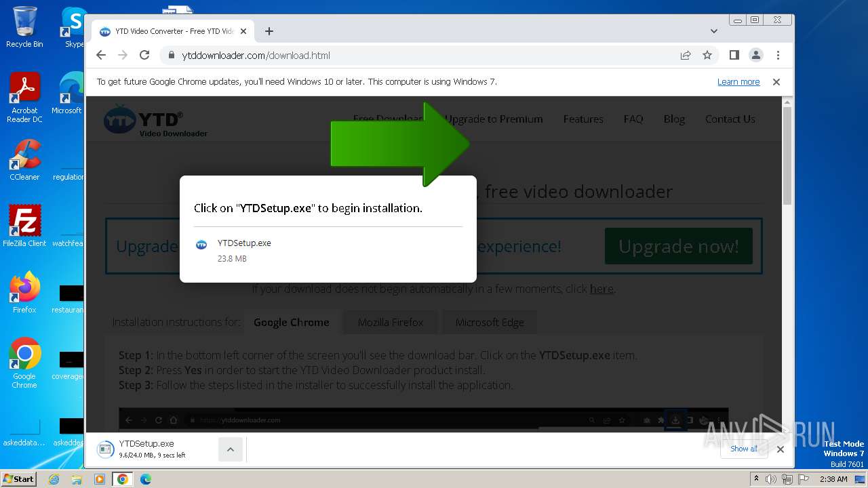The height and width of the screenshot is (488, 868).
Task: Click the Chrome taskbar button
Action: point(123,479)
